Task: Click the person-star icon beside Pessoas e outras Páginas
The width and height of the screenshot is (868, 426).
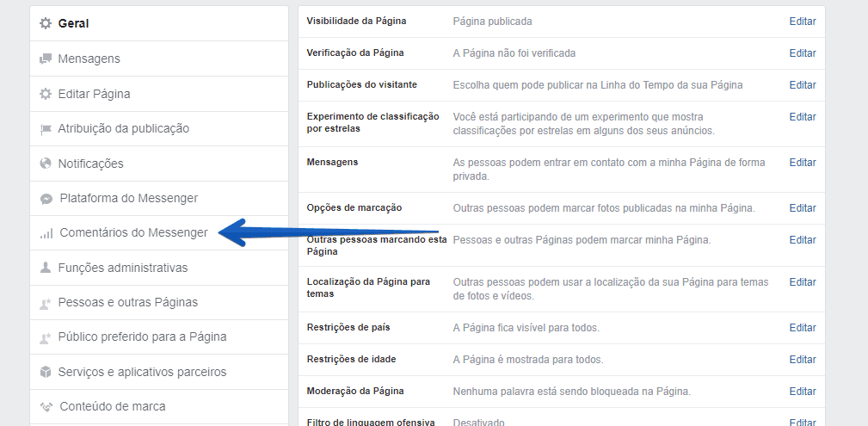Action: tap(46, 303)
